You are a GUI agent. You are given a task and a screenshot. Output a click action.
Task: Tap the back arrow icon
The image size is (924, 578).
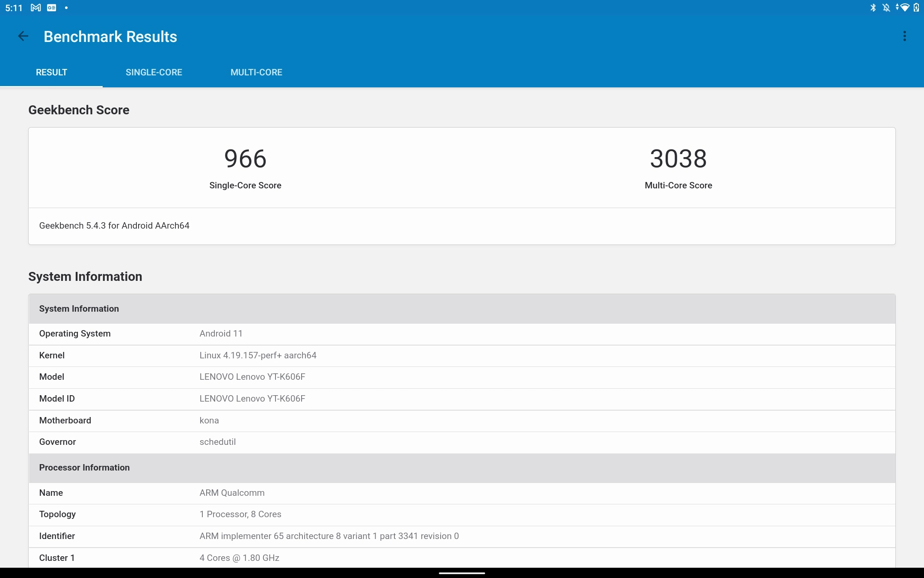(23, 36)
